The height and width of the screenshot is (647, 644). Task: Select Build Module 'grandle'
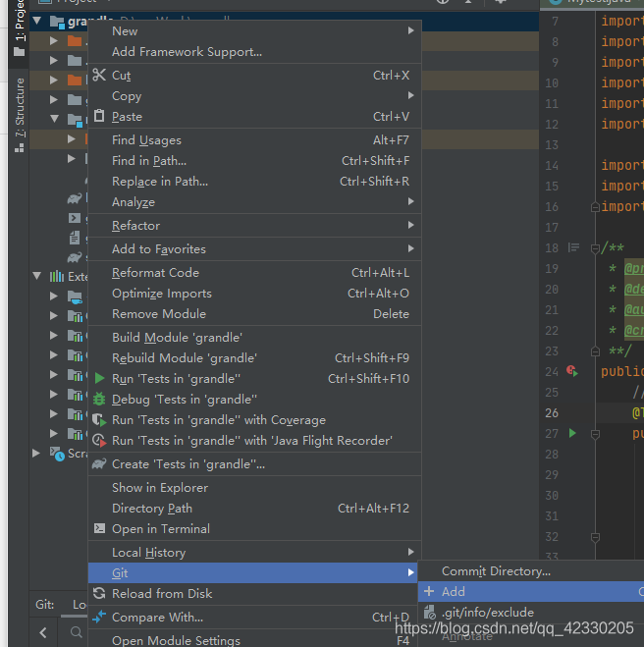[x=254, y=338]
